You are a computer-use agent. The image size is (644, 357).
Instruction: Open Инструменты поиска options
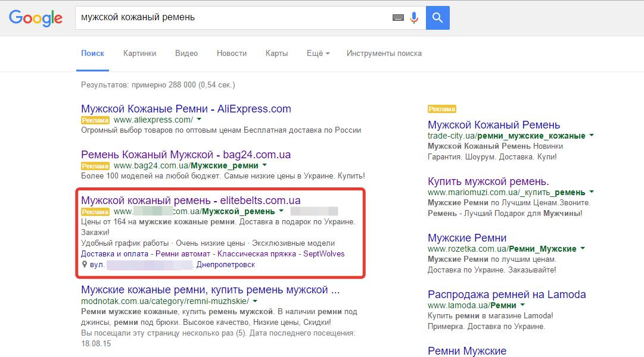pos(384,53)
